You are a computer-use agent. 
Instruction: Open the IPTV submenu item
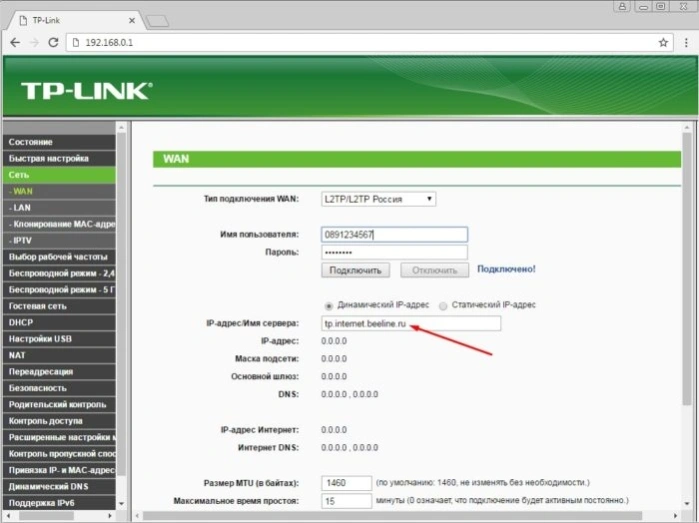59,240
